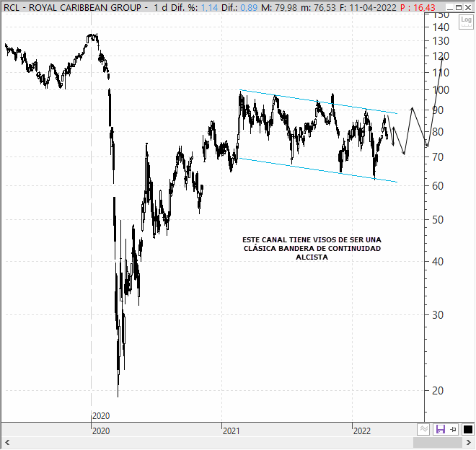Click the purple save floppy-disk icon

coord(440,429)
